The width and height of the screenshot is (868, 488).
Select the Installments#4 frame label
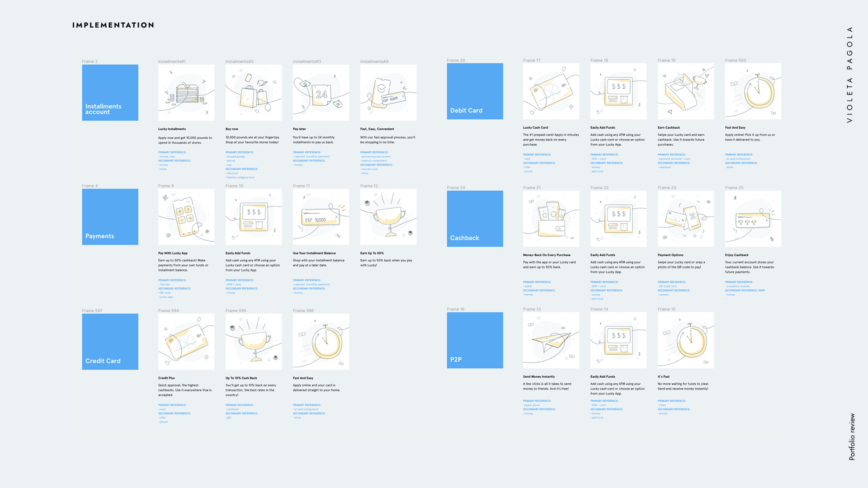(374, 61)
